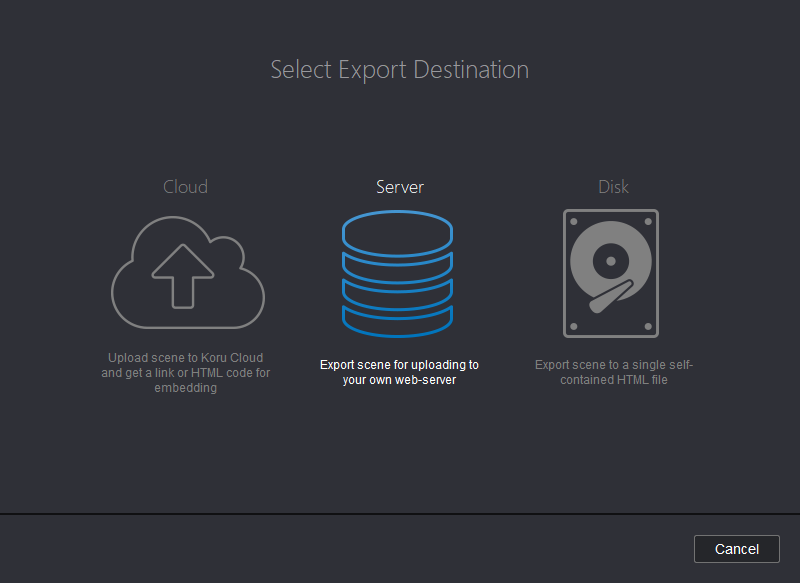Click the single self-contained HTML file description
800x583 pixels.
coord(612,372)
